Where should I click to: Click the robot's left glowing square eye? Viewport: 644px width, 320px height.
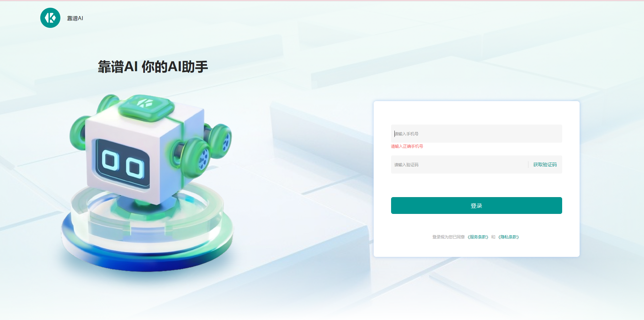click(x=110, y=160)
